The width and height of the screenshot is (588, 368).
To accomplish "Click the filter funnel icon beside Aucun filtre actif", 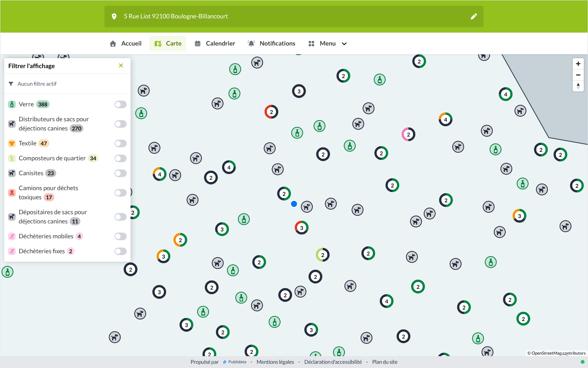I will point(11,84).
